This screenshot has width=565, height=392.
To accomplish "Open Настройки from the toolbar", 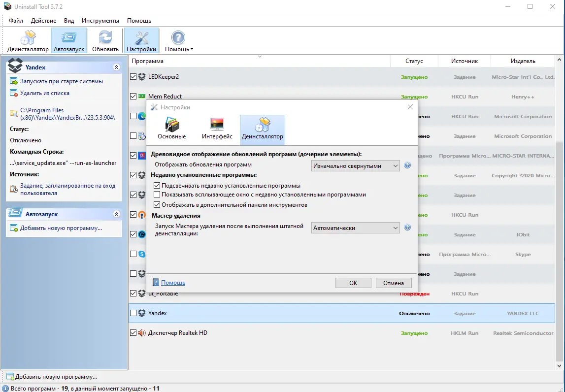I will (x=141, y=41).
